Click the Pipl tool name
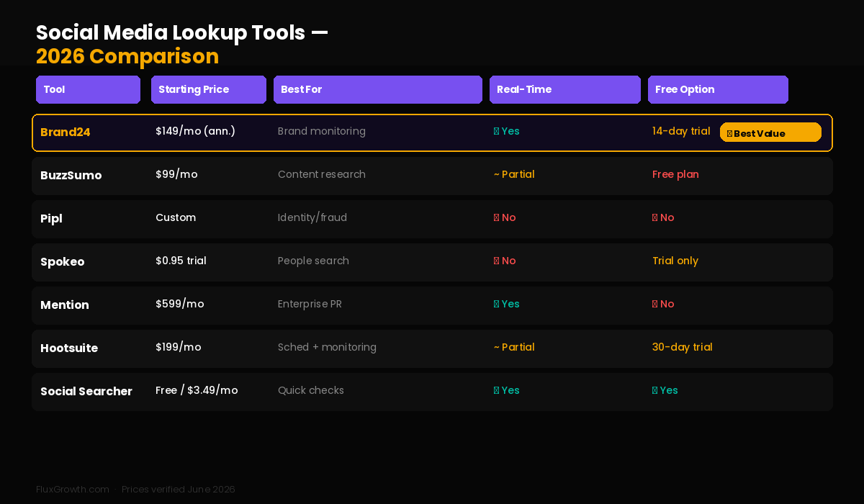The image size is (864, 504). click(51, 219)
